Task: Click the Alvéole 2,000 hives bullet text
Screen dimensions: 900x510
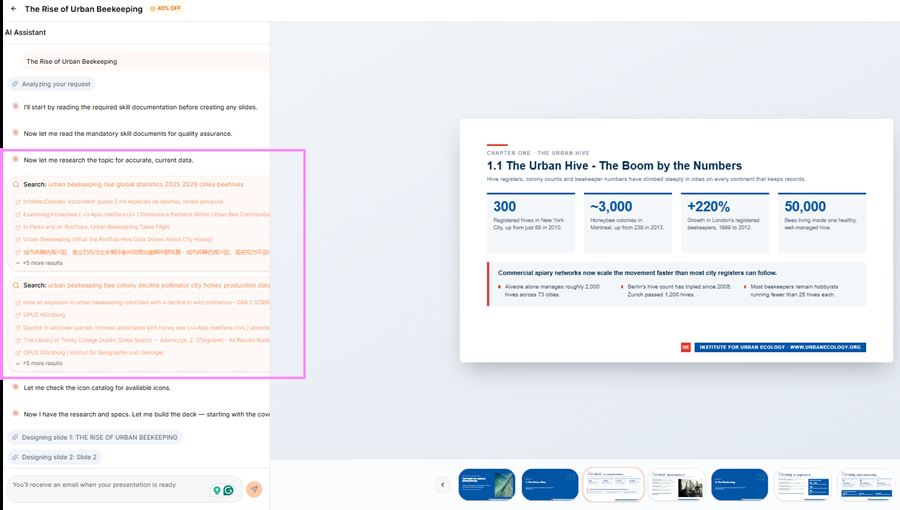Action: click(552, 290)
